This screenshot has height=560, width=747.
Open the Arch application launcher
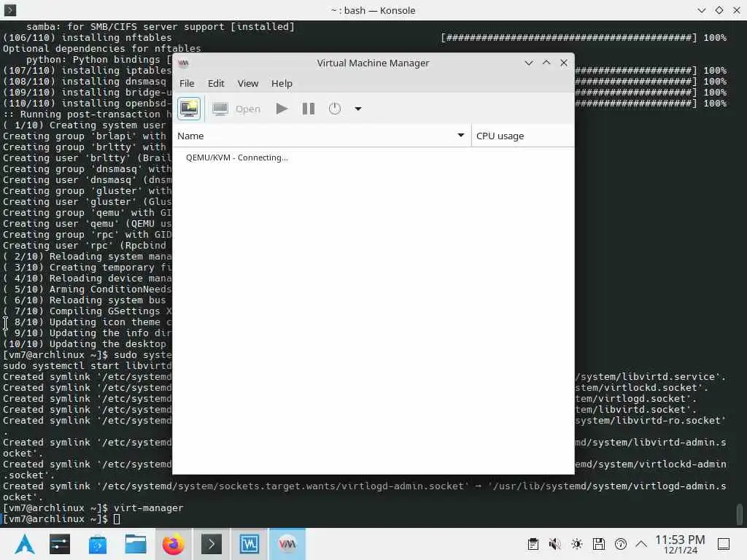pyautogui.click(x=24, y=544)
